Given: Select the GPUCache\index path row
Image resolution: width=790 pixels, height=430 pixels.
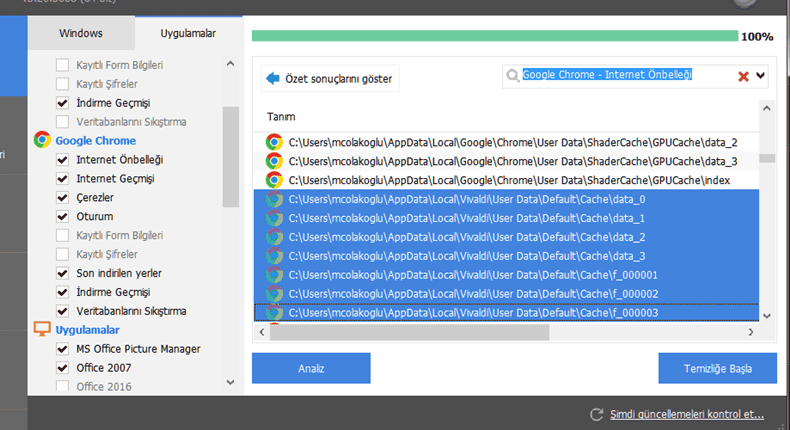Looking at the screenshot, I should [506, 180].
